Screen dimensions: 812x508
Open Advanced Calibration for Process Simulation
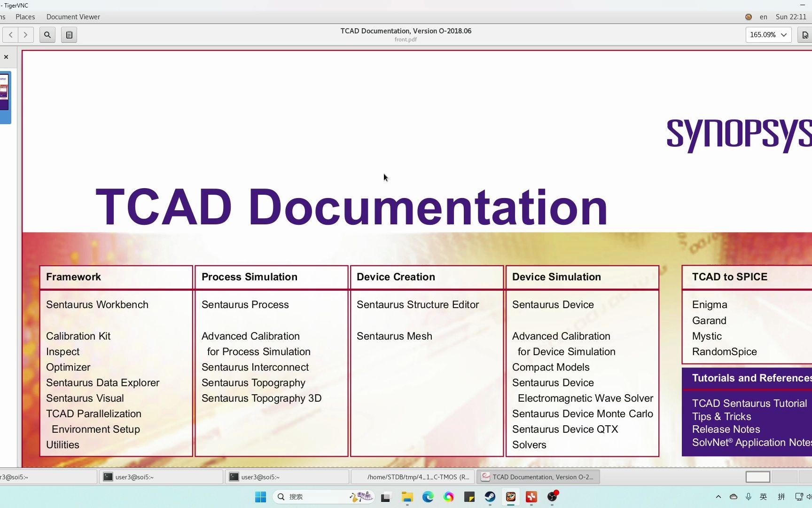(256, 344)
